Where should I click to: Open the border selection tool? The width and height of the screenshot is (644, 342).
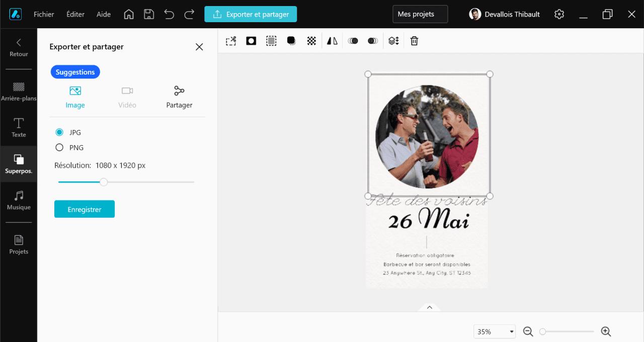[271, 40]
